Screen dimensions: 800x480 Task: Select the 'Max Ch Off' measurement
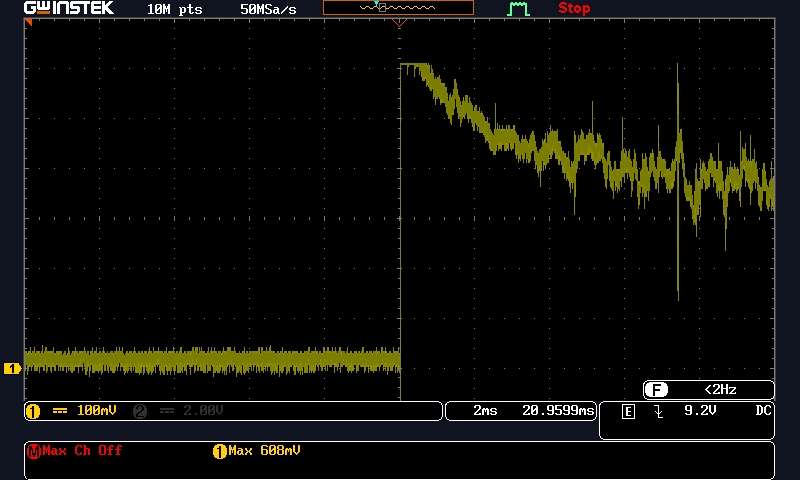(x=82, y=450)
